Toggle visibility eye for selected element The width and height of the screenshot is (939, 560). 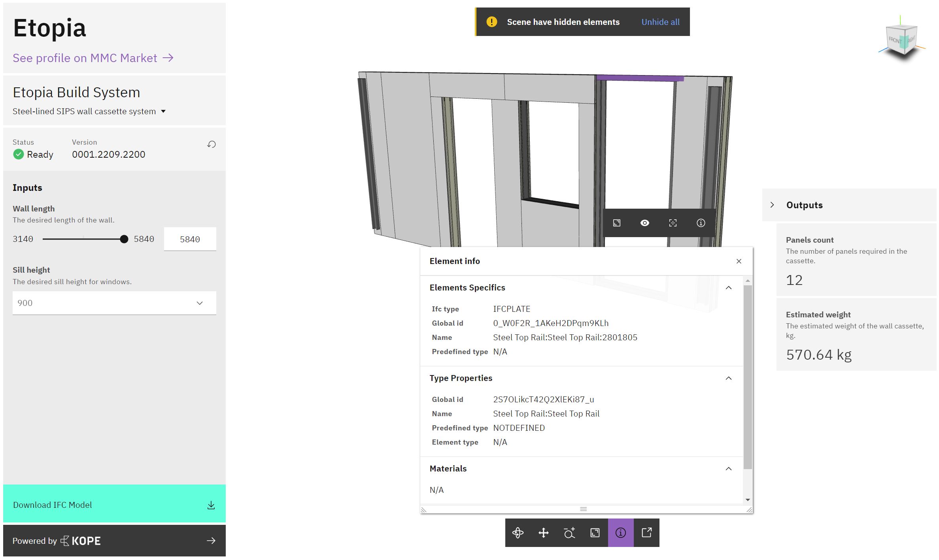(x=644, y=223)
